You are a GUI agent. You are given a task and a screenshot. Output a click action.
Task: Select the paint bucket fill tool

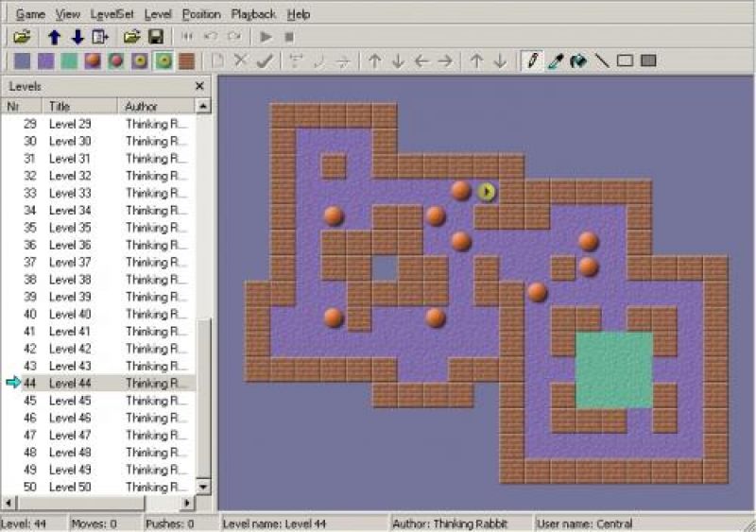point(578,61)
